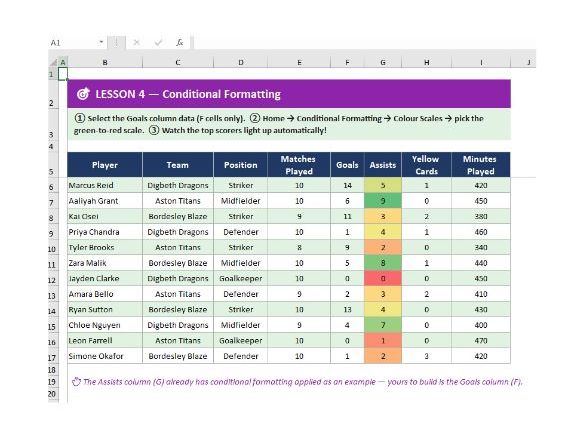Select the cell with Kai Osei
Image resolution: width=565 pixels, height=424 pixels.
pyautogui.click(x=105, y=216)
